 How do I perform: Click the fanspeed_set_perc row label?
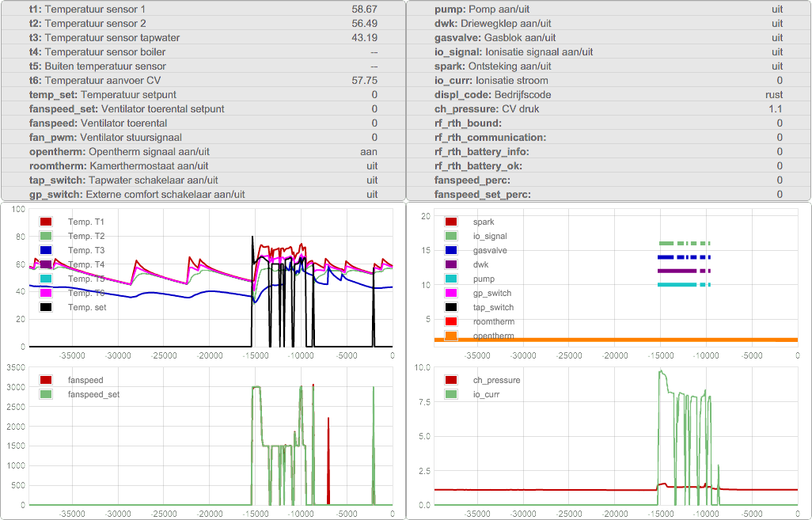(483, 194)
